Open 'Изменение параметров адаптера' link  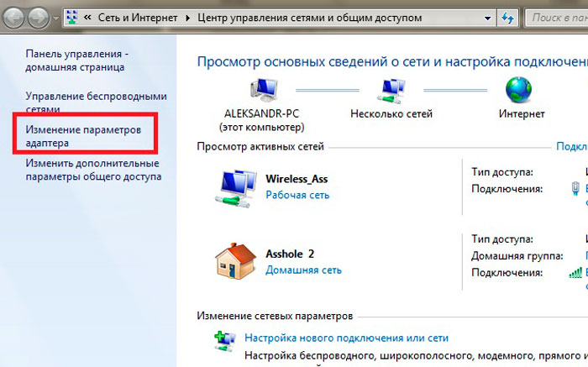click(x=83, y=136)
